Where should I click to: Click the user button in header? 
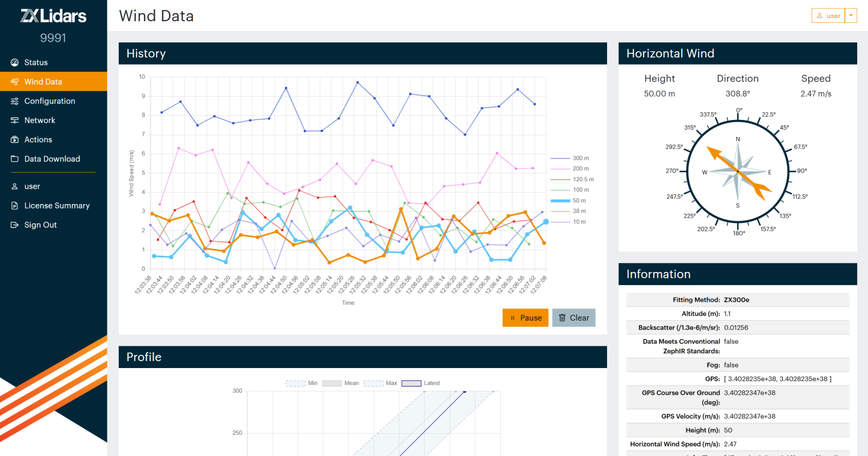[828, 16]
